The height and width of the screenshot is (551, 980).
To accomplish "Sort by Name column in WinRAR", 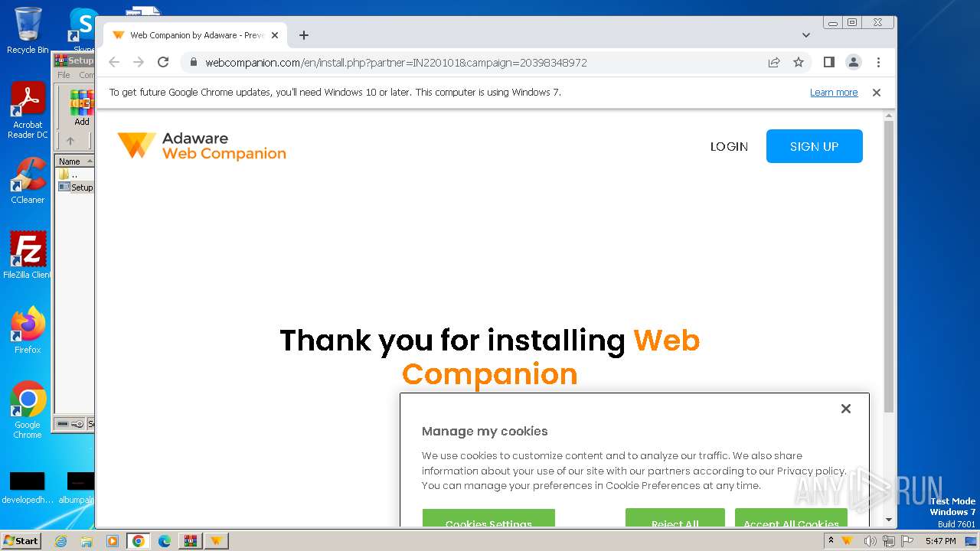I will pyautogui.click(x=74, y=161).
